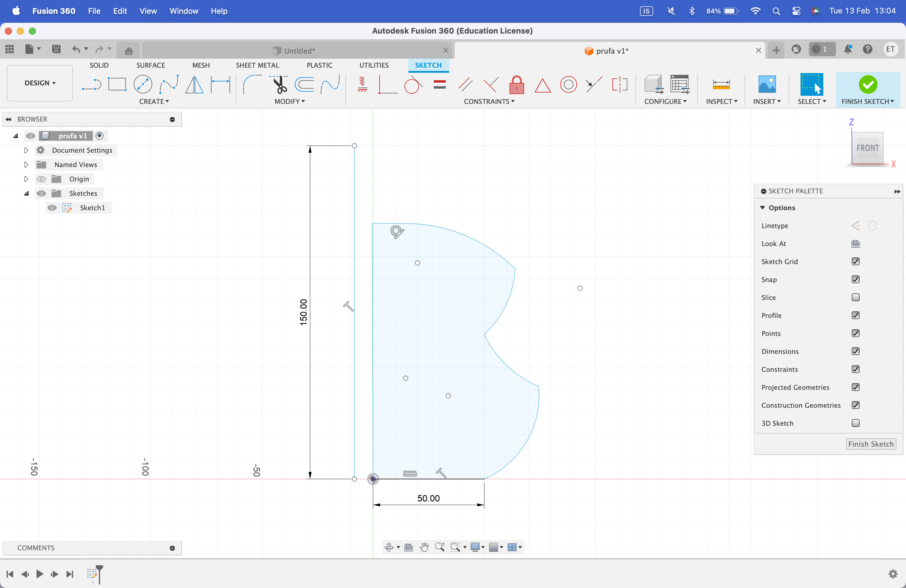The image size is (906, 588).
Task: Expand the Document Settings tree node
Action: click(x=26, y=150)
